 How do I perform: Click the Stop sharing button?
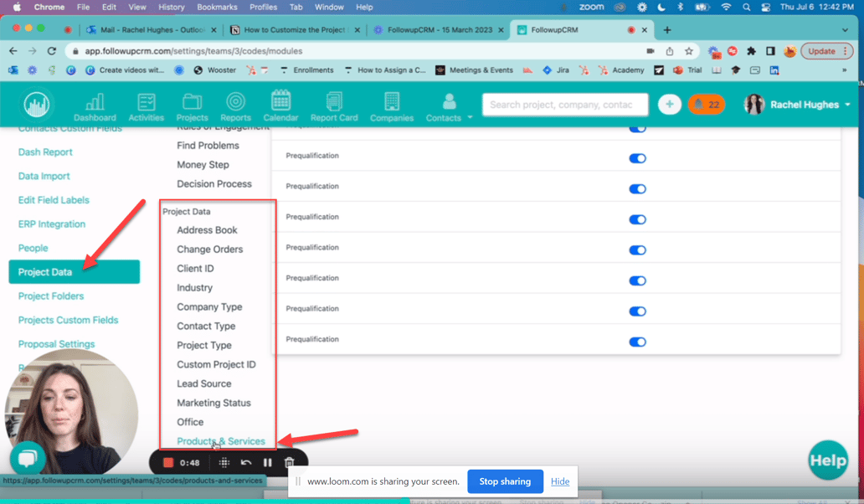(x=505, y=481)
